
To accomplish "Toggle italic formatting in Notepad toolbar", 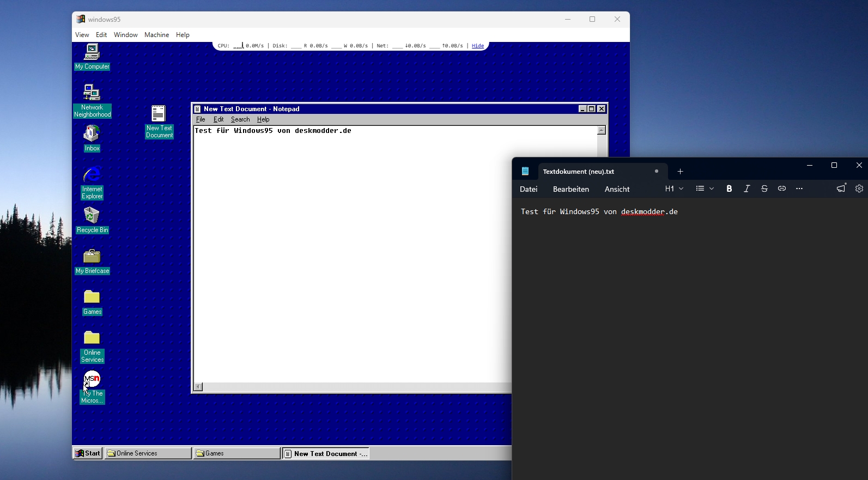I will click(746, 189).
